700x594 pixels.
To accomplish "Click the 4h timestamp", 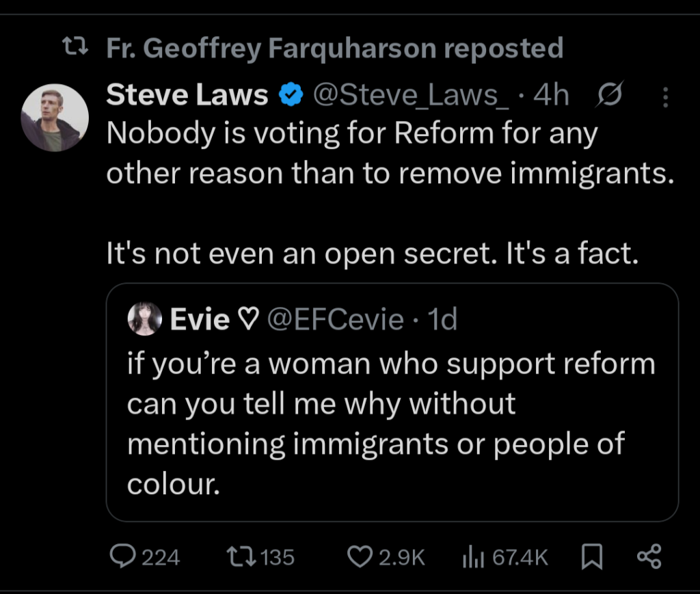I will click(x=551, y=96).
